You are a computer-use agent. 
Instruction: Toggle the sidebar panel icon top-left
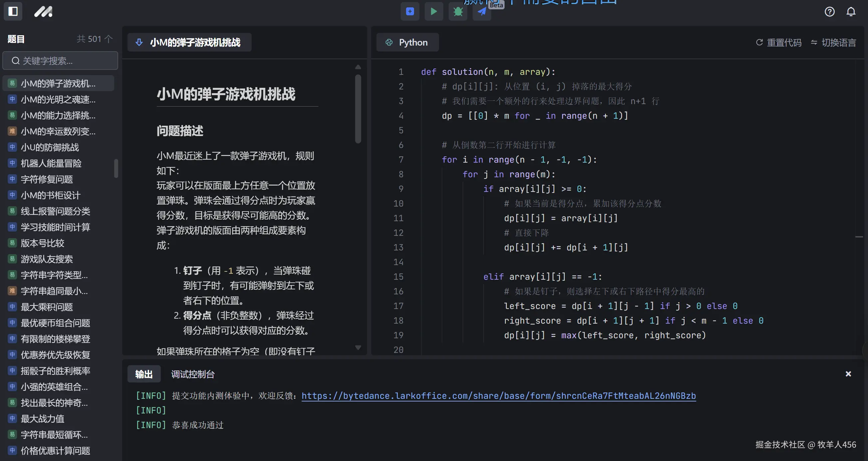pyautogui.click(x=13, y=11)
